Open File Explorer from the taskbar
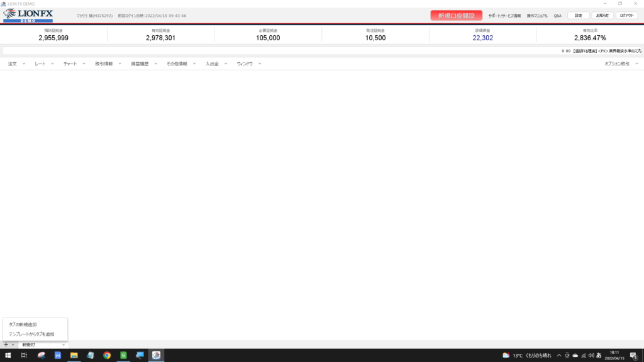The image size is (644, 362). tap(74, 356)
